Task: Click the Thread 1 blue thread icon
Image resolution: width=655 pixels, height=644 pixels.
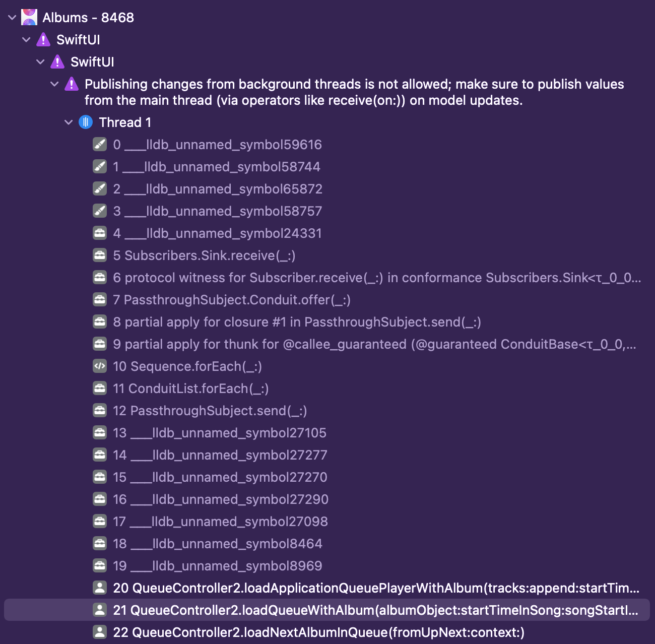Action: [x=86, y=122]
